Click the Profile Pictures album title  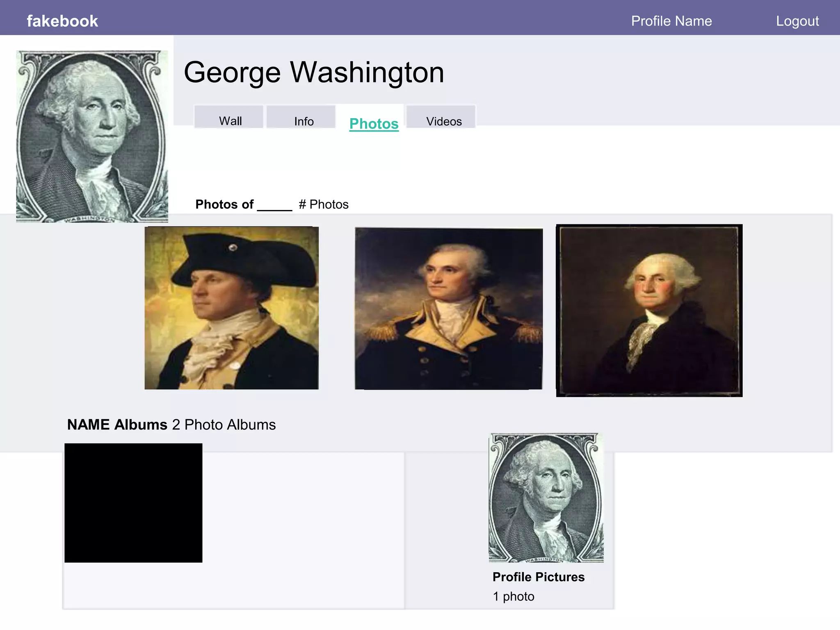coord(539,577)
